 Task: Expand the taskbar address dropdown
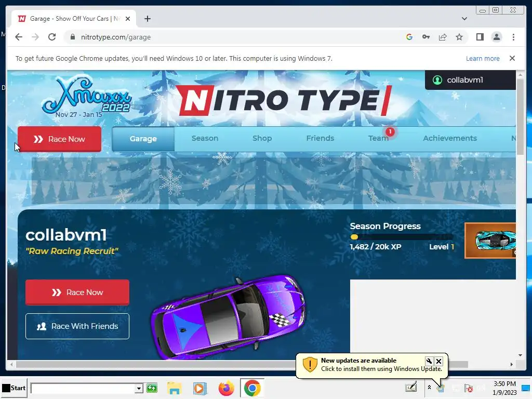click(x=138, y=388)
